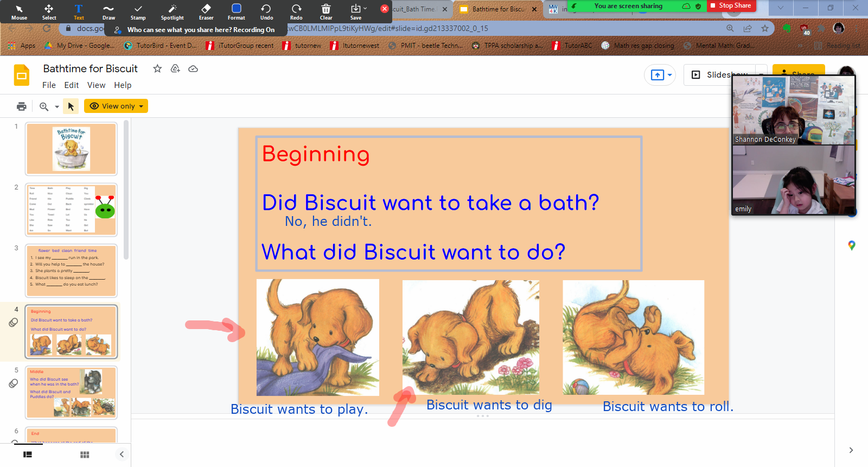The image size is (868, 467).
Task: Open the Apps bookmark
Action: click(22, 46)
